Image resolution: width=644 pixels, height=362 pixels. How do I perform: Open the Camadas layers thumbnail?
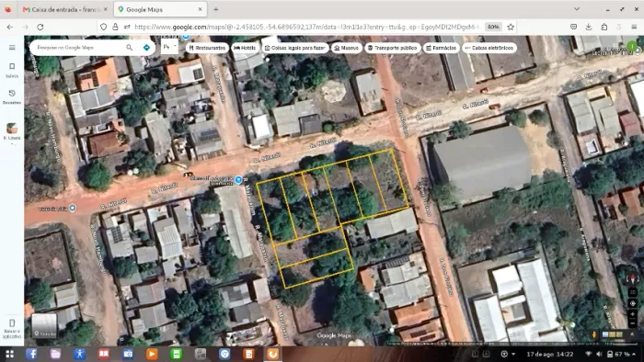coord(44,325)
